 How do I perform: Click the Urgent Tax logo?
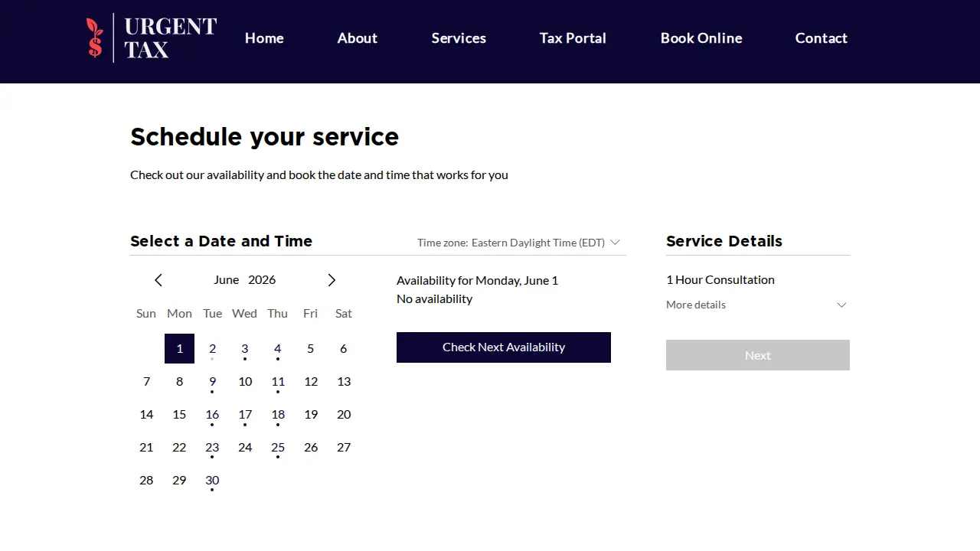152,38
